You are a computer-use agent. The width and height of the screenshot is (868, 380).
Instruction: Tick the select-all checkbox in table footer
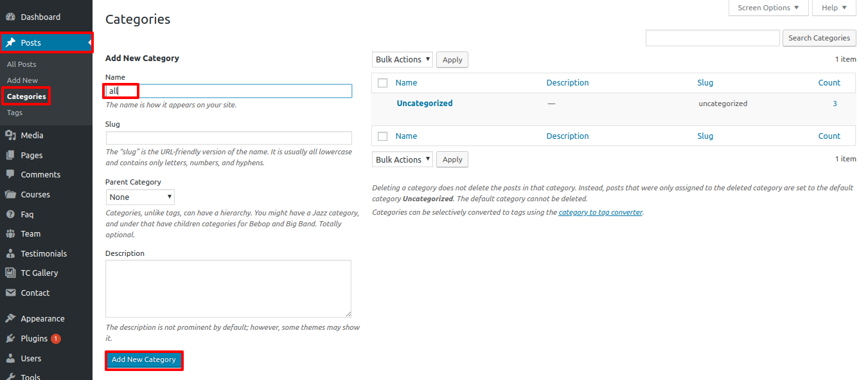click(383, 136)
